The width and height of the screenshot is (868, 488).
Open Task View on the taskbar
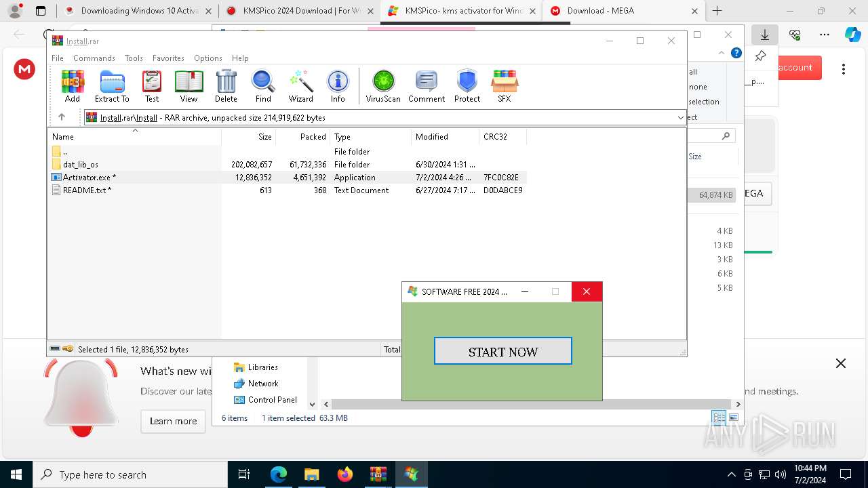point(245,474)
